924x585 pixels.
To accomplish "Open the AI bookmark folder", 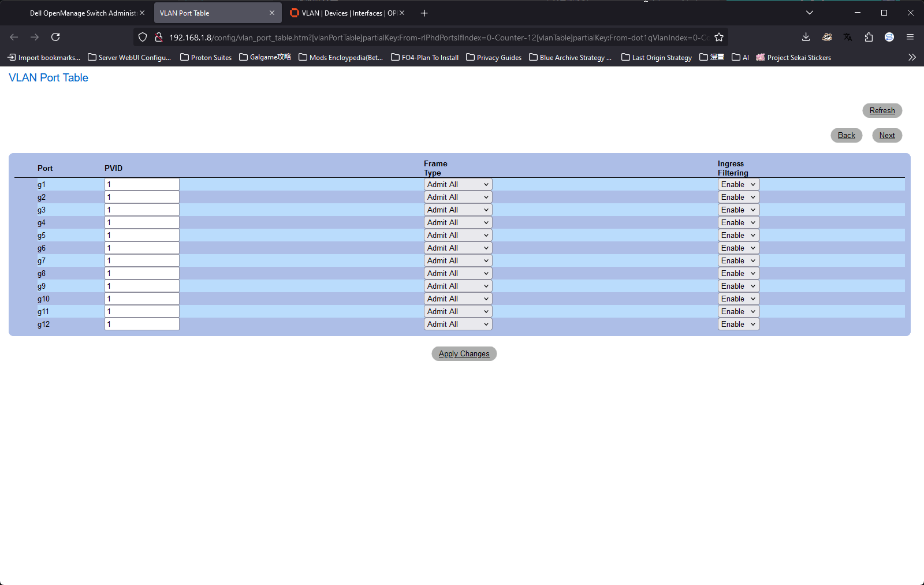I will pos(740,57).
